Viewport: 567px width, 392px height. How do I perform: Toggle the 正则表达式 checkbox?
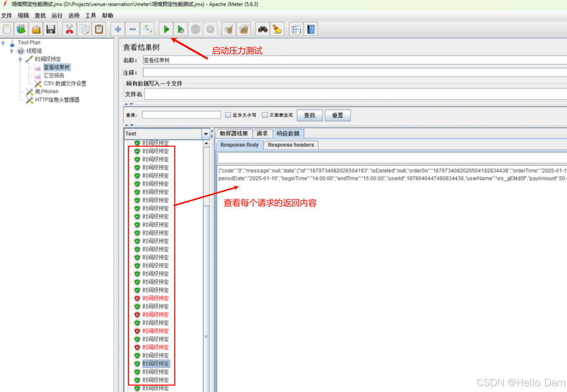click(x=265, y=115)
